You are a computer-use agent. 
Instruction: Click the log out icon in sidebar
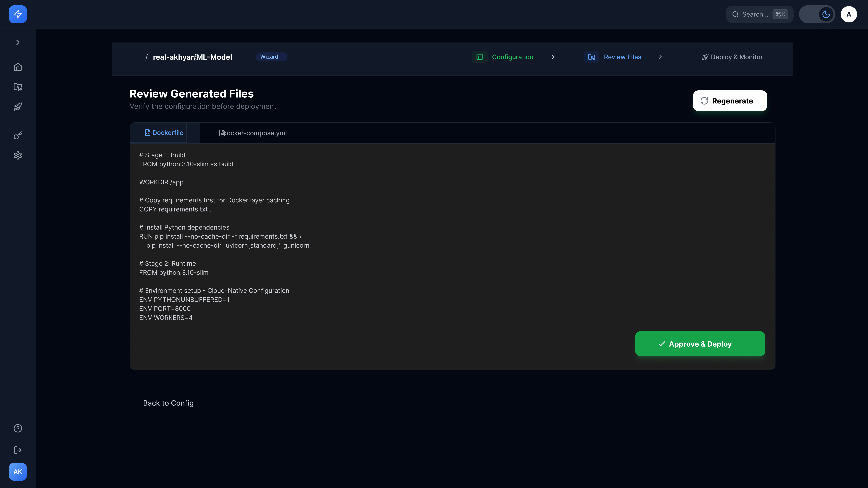pos(17,450)
